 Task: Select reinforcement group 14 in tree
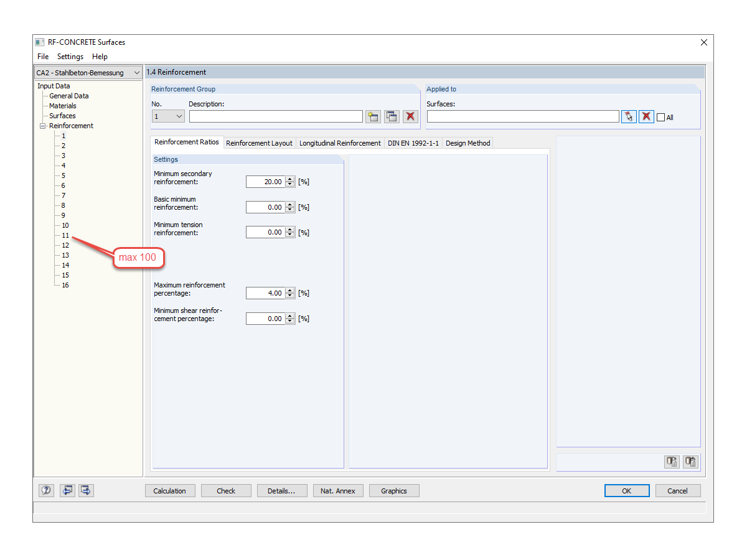[x=65, y=265]
